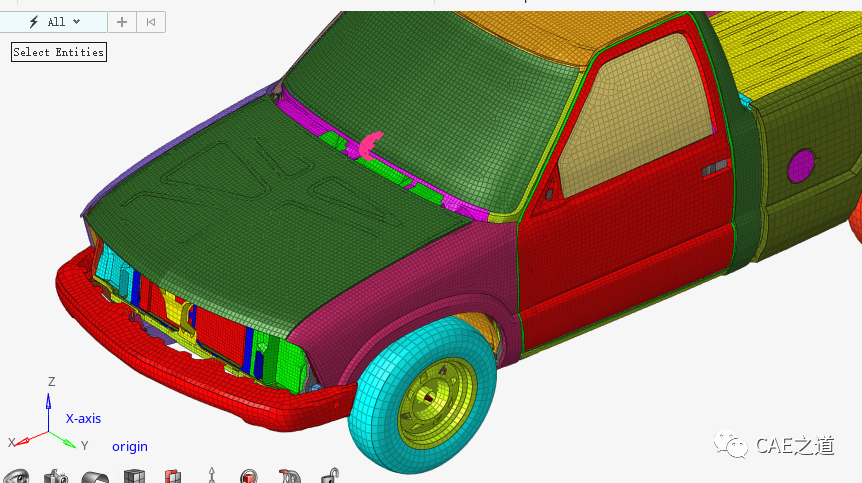
Task: Click the red and gray blocks icon
Action: click(173, 476)
